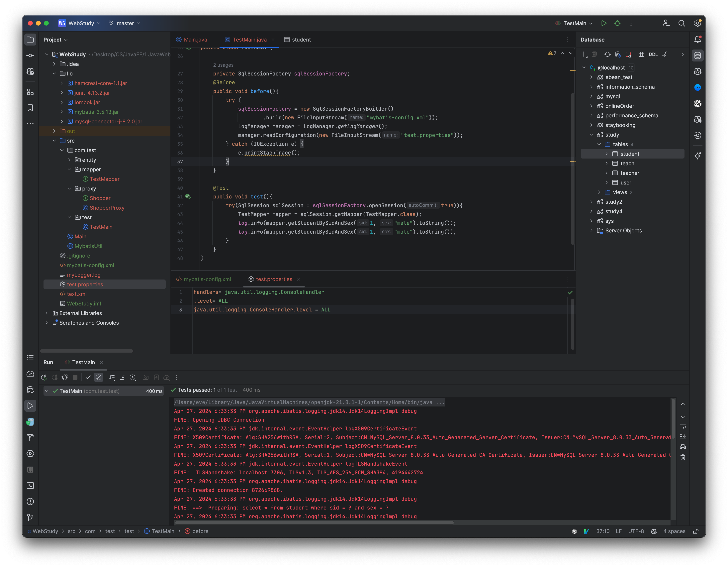Open Data Source Properties in Database toolbar
The width and height of the screenshot is (728, 567).
(x=618, y=55)
